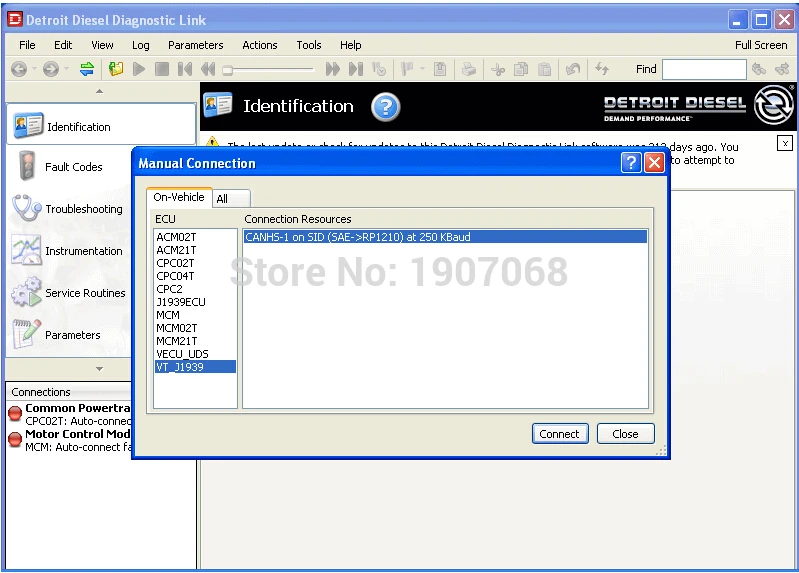The image size is (799, 573).
Task: Open the Parameters notepad item
Action: coord(72,335)
